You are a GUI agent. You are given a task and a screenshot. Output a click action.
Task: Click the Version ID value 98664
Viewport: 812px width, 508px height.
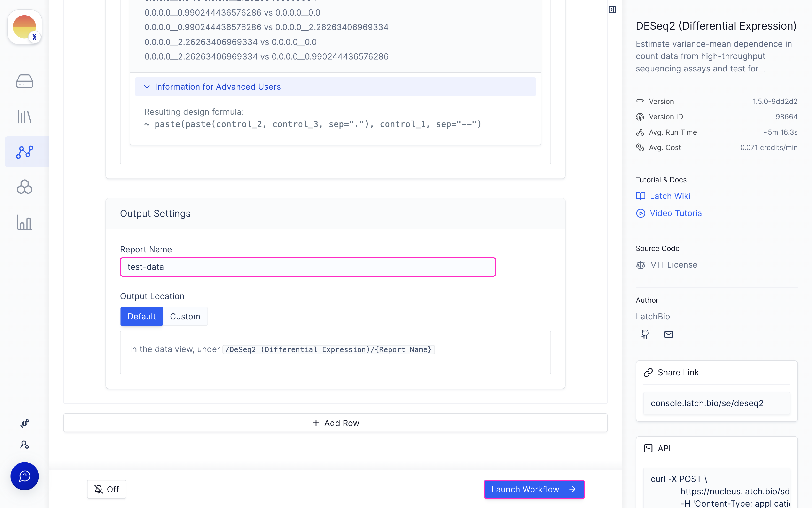pyautogui.click(x=786, y=117)
